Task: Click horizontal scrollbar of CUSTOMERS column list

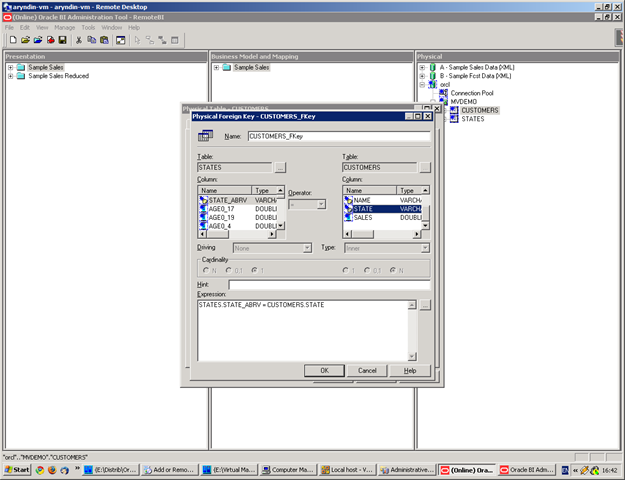Action: [x=382, y=234]
